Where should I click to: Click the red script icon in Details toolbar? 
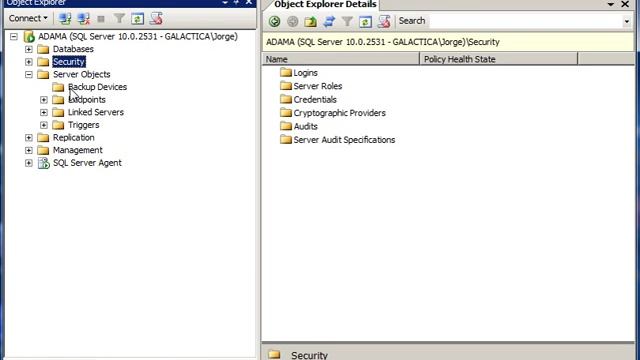pyautogui.click(x=384, y=21)
